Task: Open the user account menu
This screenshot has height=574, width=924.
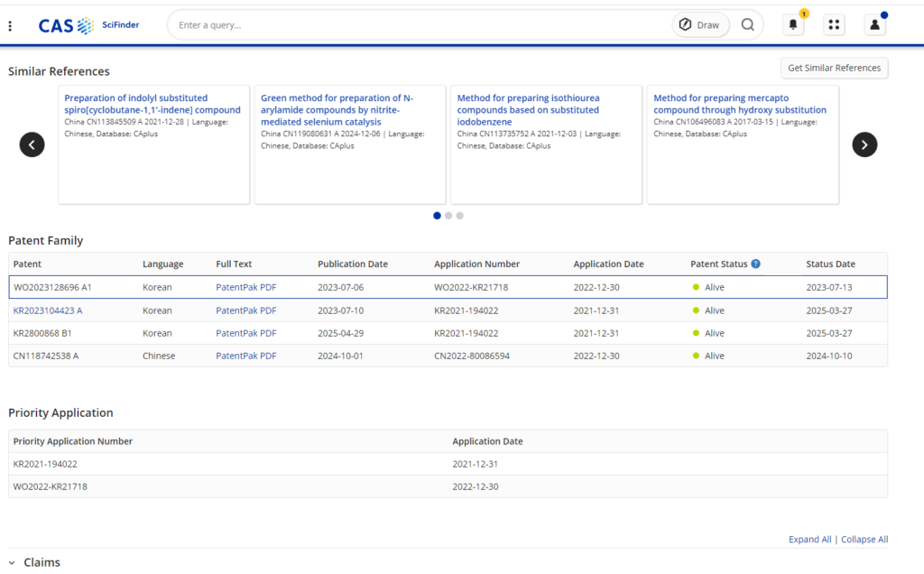Action: 874,25
